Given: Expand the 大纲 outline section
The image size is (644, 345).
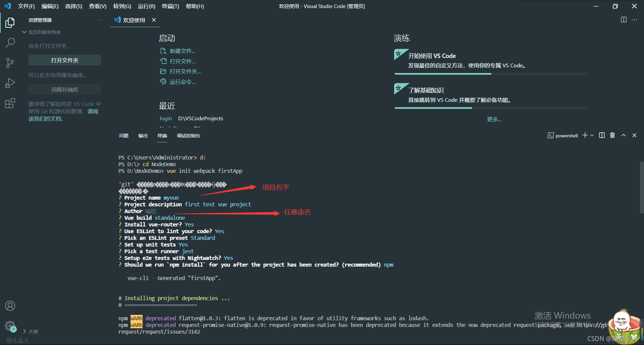Looking at the screenshot, I should (30, 331).
